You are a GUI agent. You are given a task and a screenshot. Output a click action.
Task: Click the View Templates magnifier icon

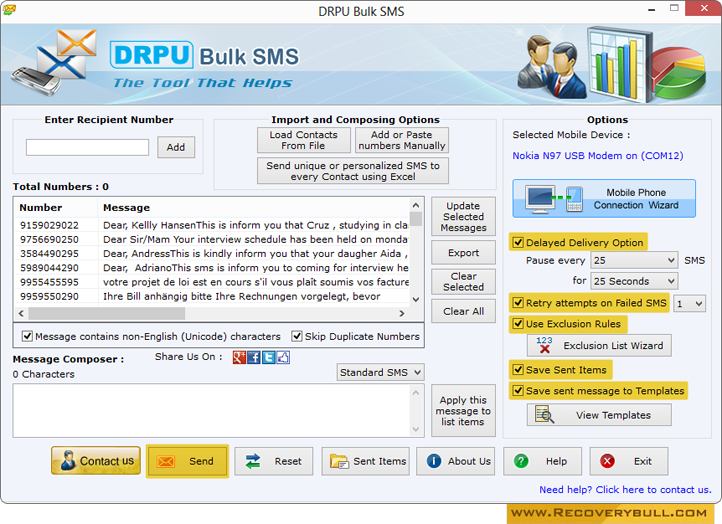(x=544, y=414)
